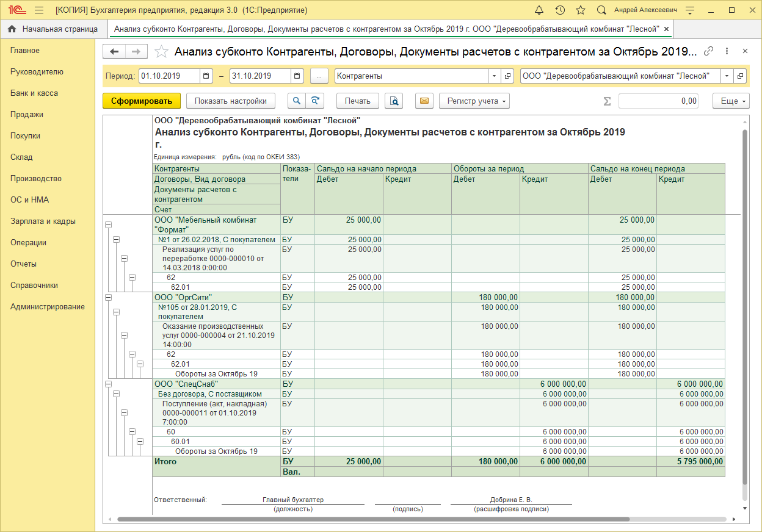The image size is (762, 532).
Task: Open notifications bell
Action: (x=539, y=10)
